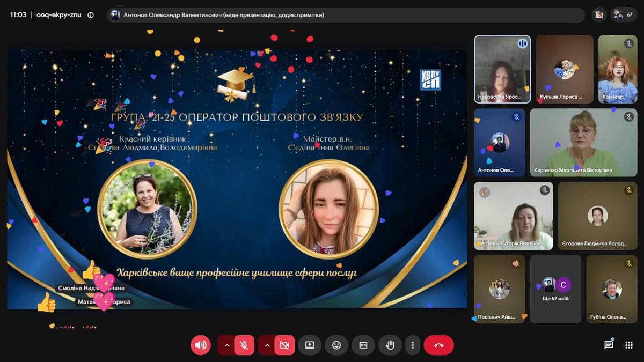View meeting info next to the ooq-ekpy-znu code
This screenshot has height=362, width=644.
[91, 15]
